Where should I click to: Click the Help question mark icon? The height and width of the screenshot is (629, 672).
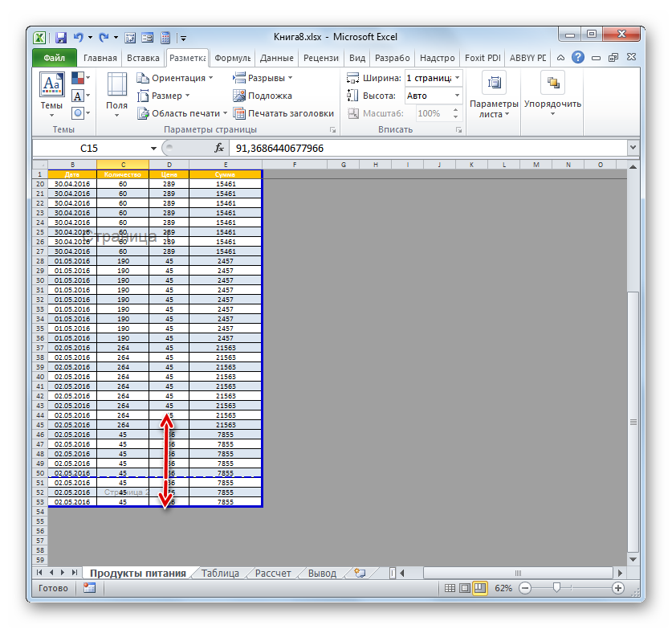(578, 57)
